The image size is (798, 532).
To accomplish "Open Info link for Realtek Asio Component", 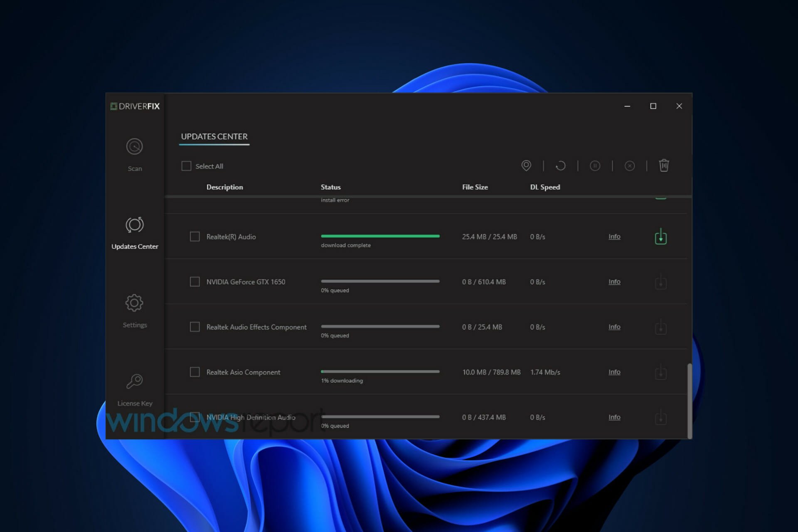I will 614,372.
